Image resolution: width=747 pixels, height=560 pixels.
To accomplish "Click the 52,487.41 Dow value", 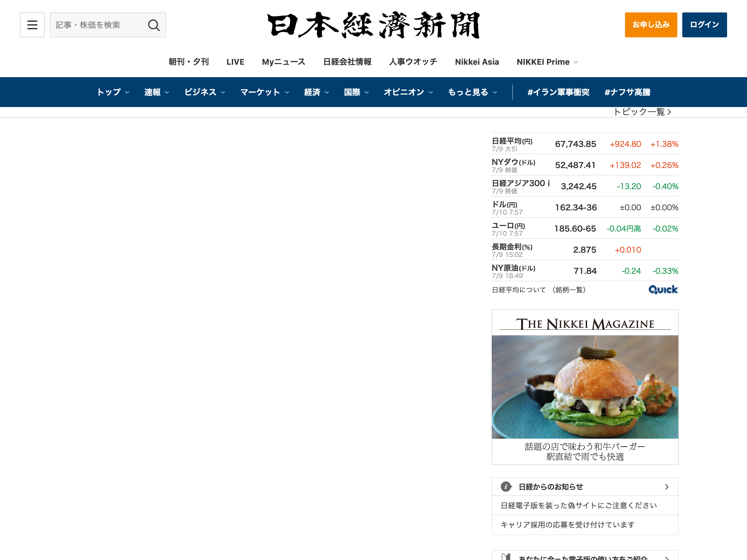I will pyautogui.click(x=575, y=166).
